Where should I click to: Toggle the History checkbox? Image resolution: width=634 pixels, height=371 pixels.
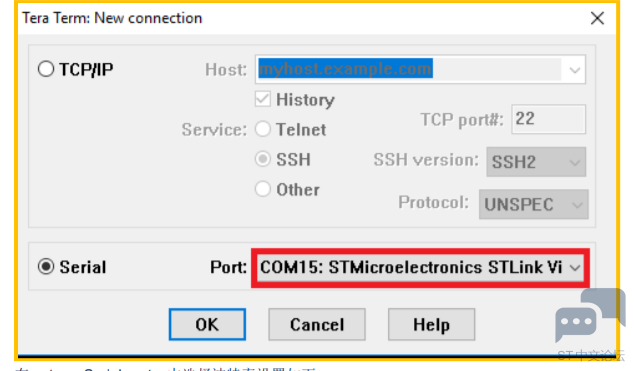pyautogui.click(x=263, y=99)
